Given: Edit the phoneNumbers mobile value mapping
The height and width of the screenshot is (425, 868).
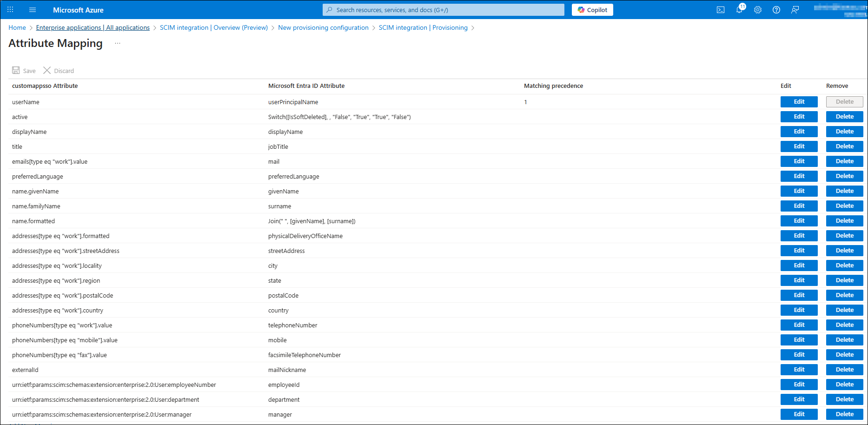Looking at the screenshot, I should [x=799, y=340].
